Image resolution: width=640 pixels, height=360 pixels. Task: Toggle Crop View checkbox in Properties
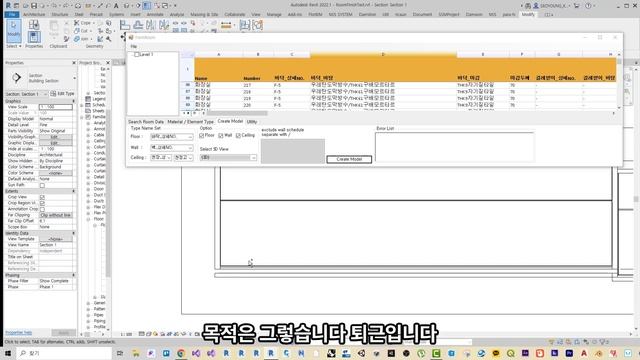point(42,197)
